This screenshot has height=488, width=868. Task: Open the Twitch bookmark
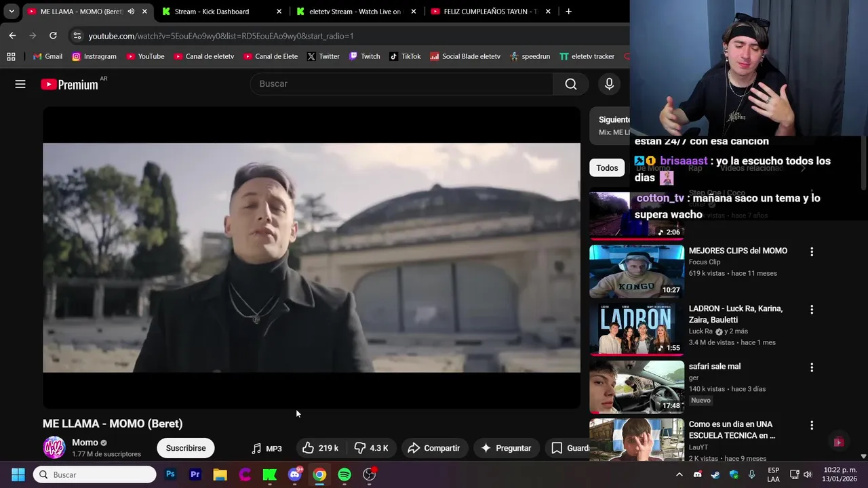click(x=364, y=56)
